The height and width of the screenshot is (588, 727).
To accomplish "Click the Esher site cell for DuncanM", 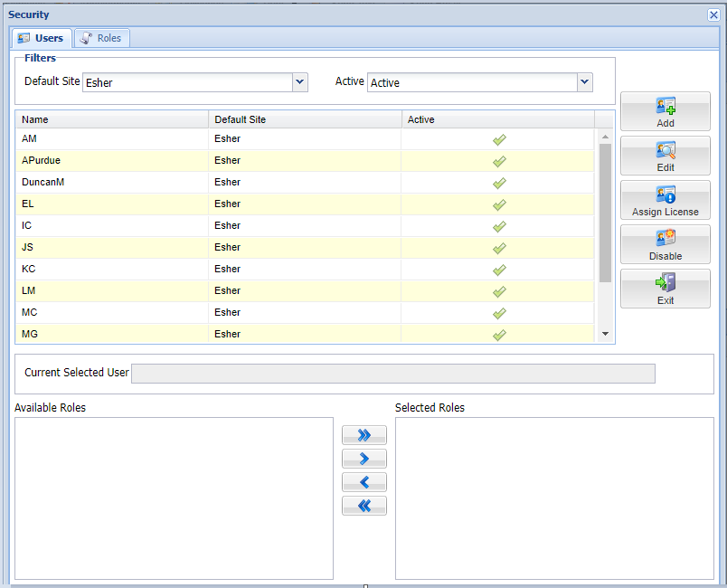I will [x=305, y=182].
